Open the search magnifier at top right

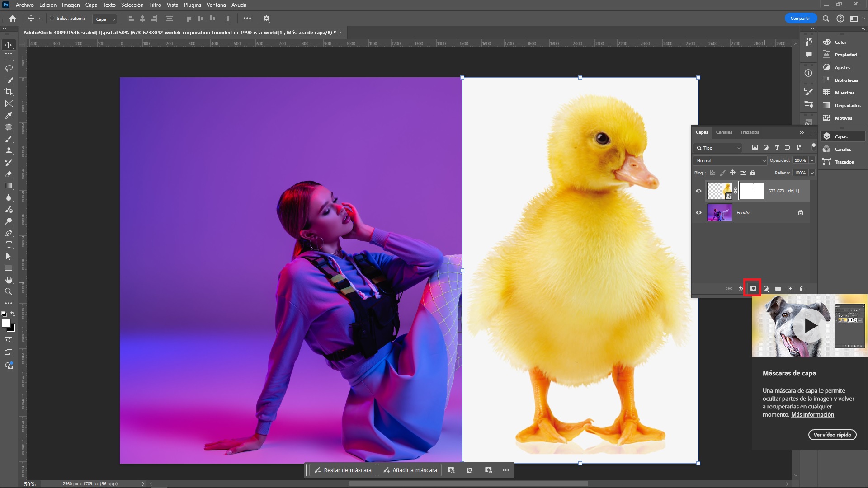tap(826, 19)
